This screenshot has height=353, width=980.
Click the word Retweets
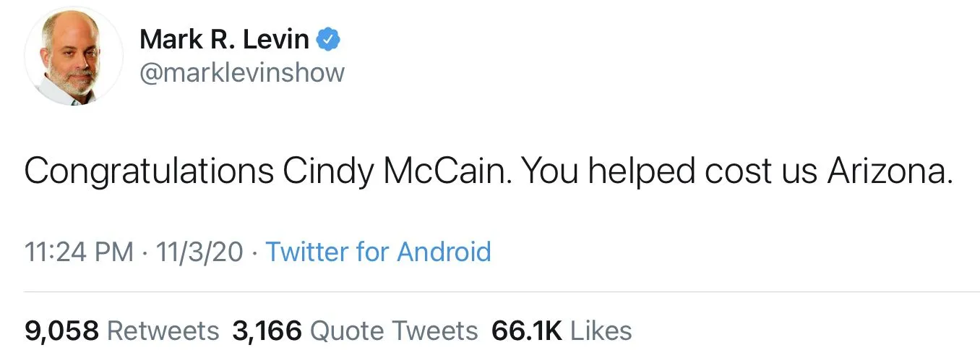[163, 331]
